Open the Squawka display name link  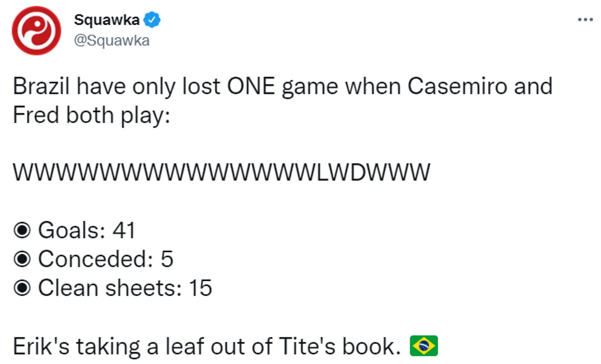coord(107,20)
